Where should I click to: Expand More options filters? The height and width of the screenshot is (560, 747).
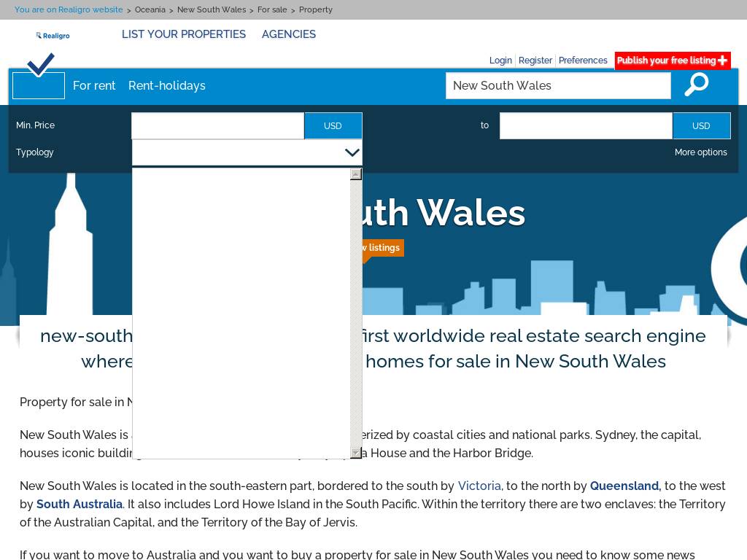pos(700,152)
